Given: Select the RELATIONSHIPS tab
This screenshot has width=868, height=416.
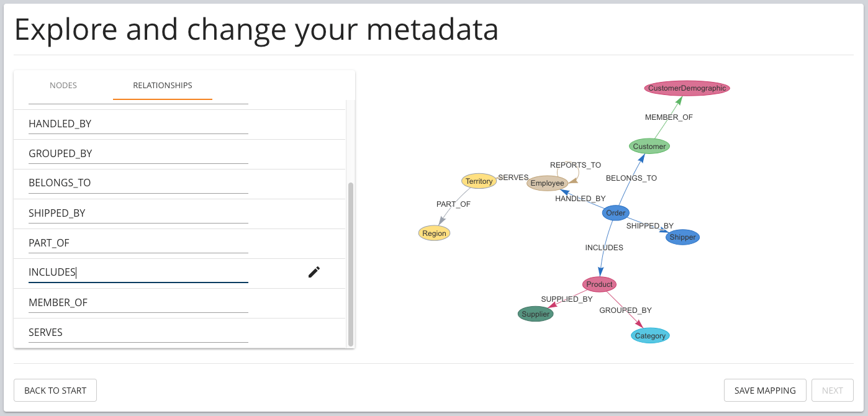Looking at the screenshot, I should pos(163,86).
